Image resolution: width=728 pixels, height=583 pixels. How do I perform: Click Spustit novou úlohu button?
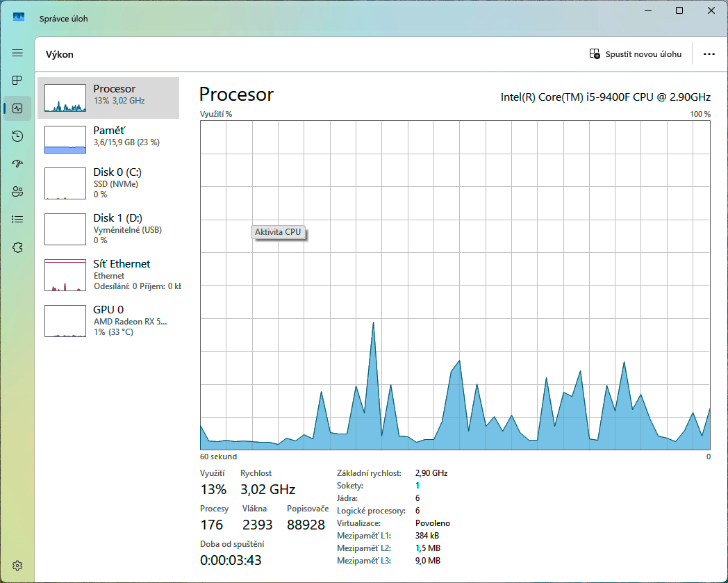pyautogui.click(x=636, y=54)
